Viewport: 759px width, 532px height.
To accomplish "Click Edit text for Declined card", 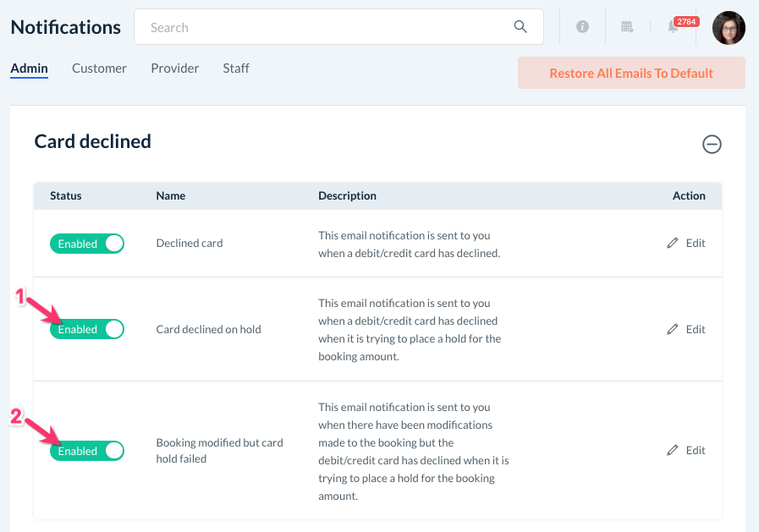I will [696, 244].
